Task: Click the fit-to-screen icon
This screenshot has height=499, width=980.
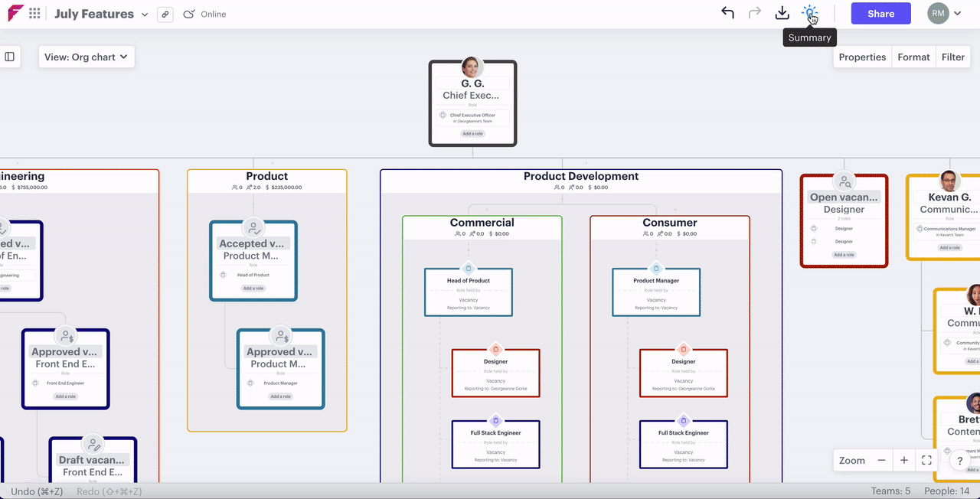Action: click(x=926, y=460)
